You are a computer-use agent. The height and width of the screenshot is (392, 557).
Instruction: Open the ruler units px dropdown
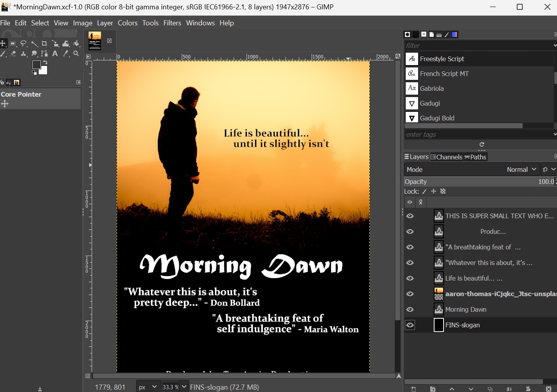[148, 387]
